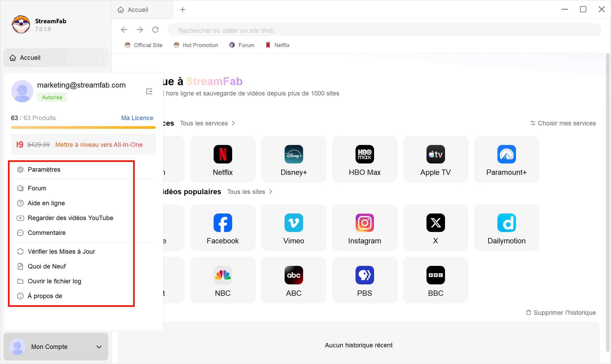Image resolution: width=611 pixels, height=364 pixels.
Task: Expand the Mon Compte panel
Action: (56, 347)
